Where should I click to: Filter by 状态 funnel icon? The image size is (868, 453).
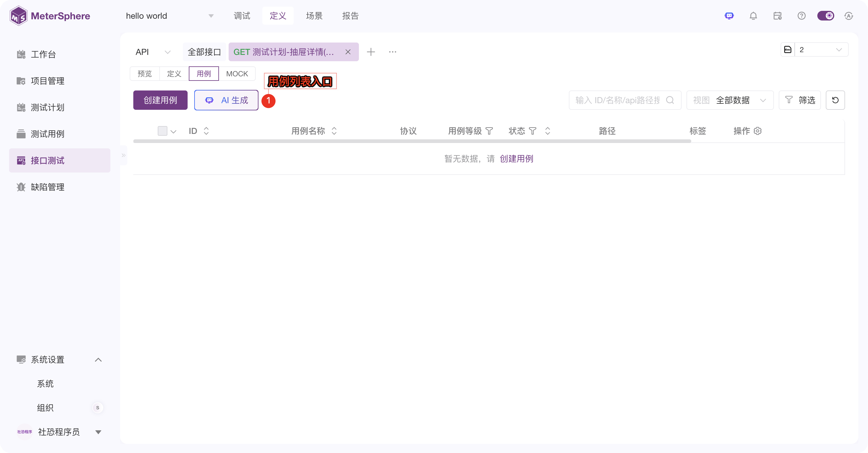click(533, 131)
